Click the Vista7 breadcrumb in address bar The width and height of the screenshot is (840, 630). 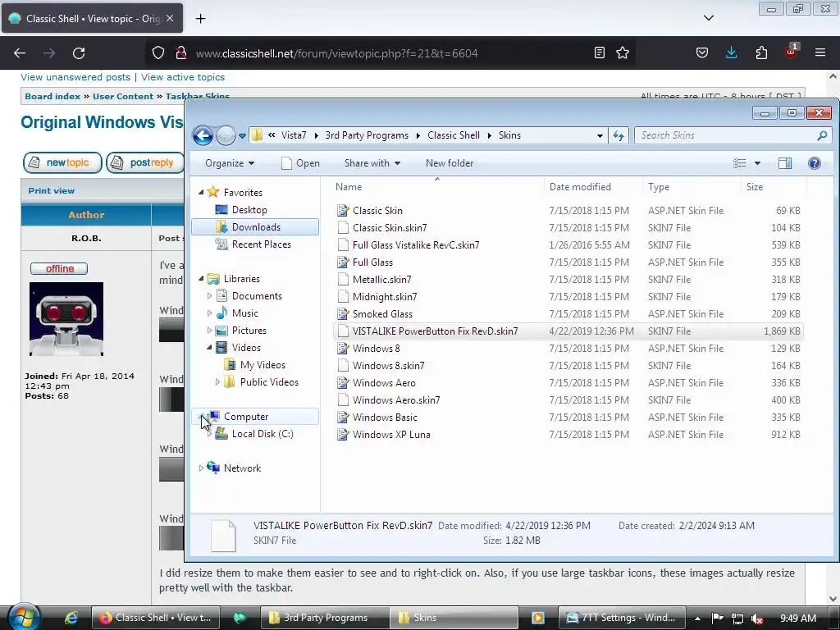coord(294,135)
